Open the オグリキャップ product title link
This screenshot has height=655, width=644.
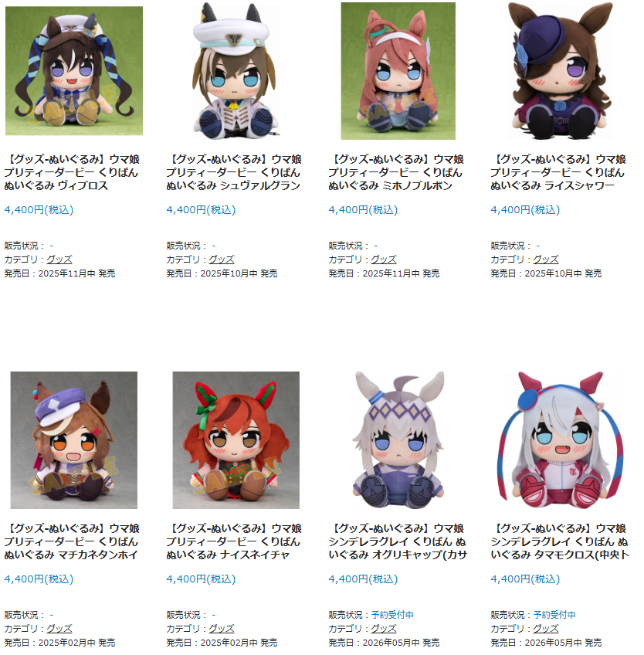(398, 541)
